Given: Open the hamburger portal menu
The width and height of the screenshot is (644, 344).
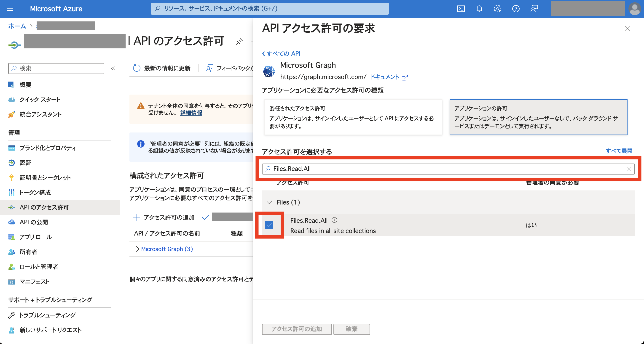Looking at the screenshot, I should (10, 9).
